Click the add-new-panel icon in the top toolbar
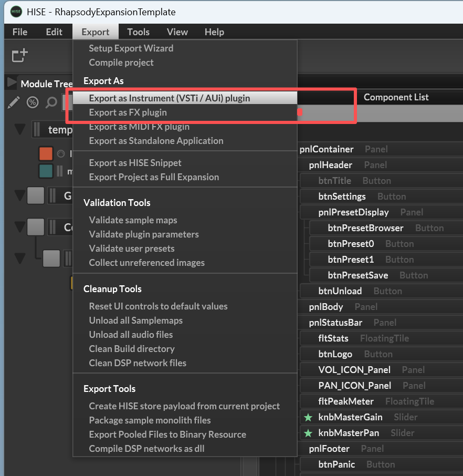 [x=20, y=55]
